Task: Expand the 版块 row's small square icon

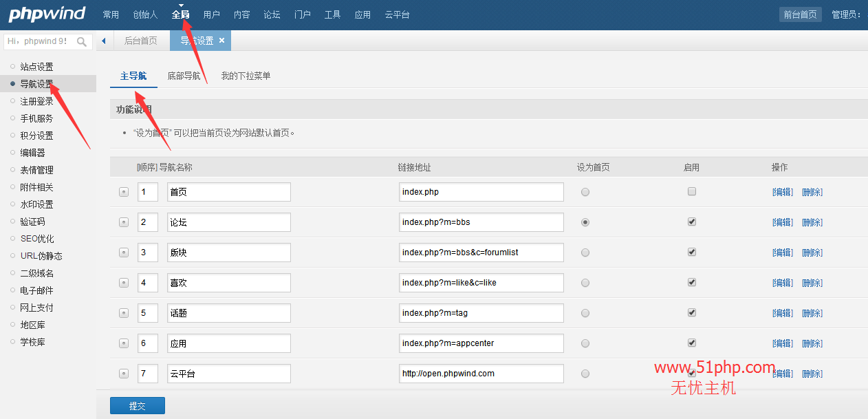Action: click(124, 253)
